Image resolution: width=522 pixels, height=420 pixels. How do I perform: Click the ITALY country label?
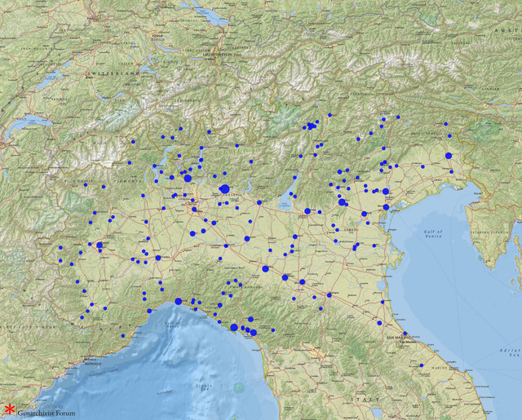365,400
